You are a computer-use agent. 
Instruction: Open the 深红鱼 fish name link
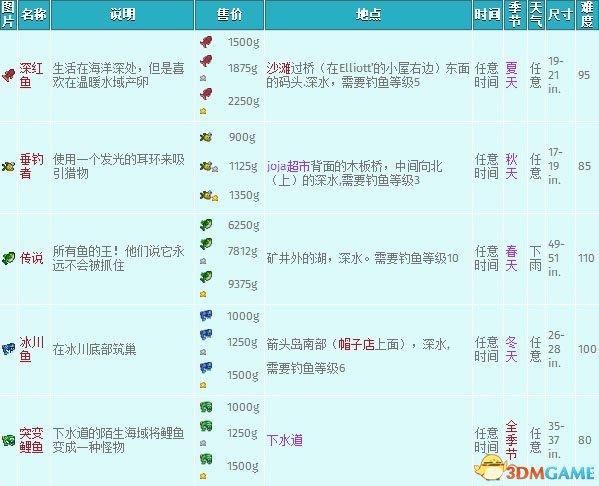tap(31, 75)
